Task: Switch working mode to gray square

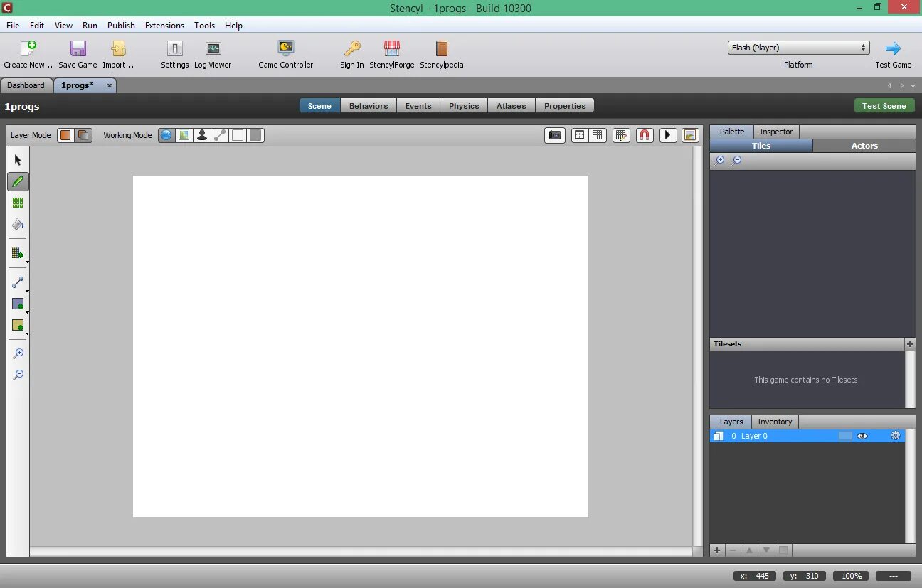Action: coord(255,135)
